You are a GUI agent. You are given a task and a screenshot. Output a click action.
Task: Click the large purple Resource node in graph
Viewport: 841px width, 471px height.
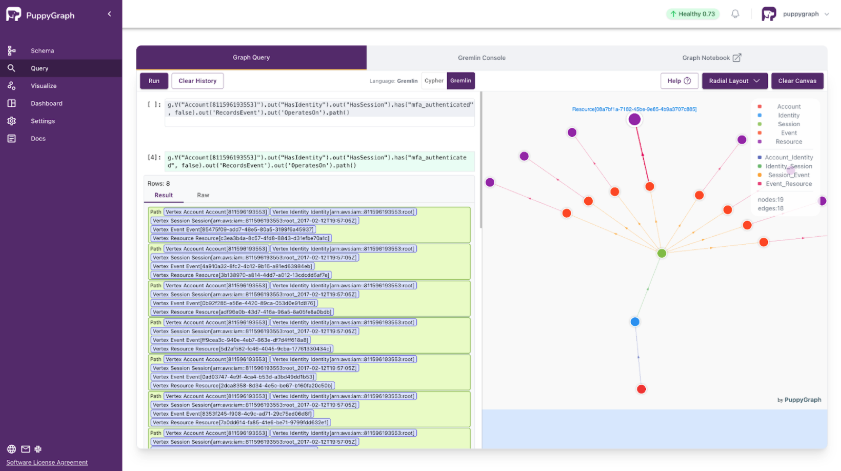pos(634,120)
